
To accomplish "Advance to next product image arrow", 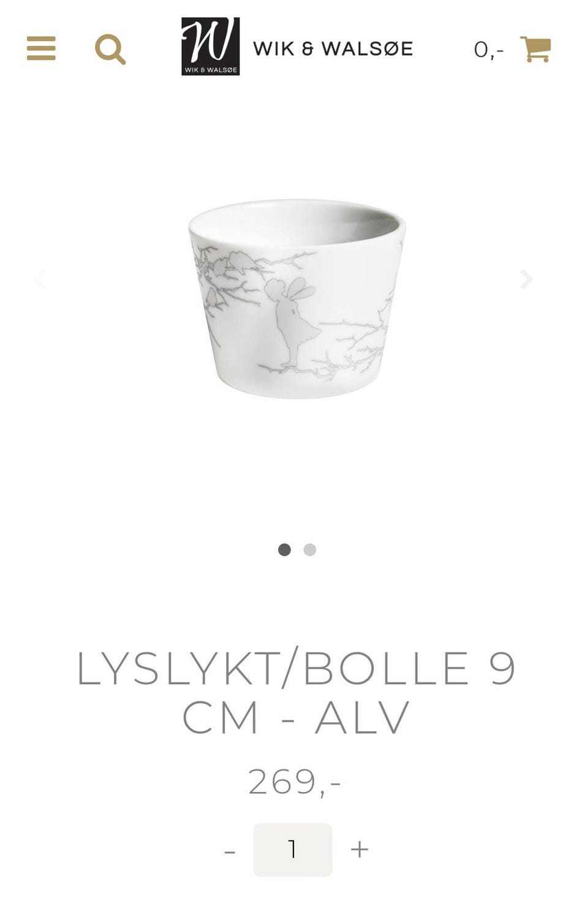I will (x=526, y=279).
